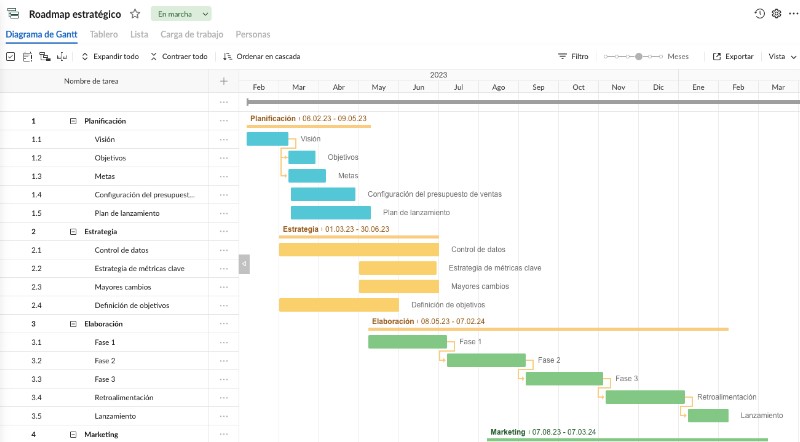Open the three-dot menu for Plan de lanzamiento row
This screenshot has width=800, height=442.
(223, 213)
